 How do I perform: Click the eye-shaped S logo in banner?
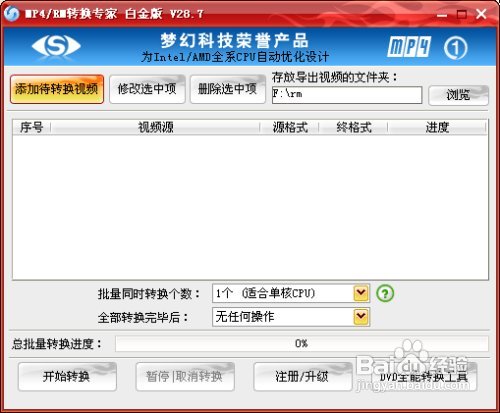click(56, 46)
